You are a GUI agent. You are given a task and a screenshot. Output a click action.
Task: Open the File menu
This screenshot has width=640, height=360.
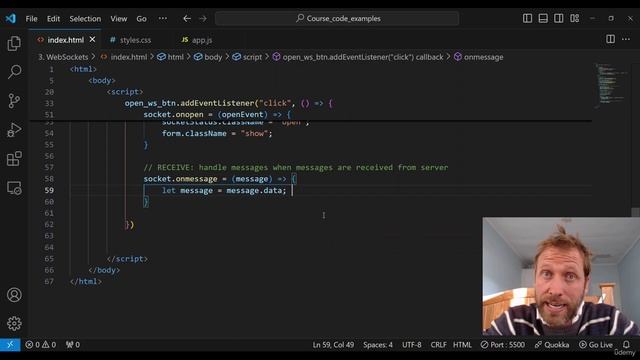point(31,19)
